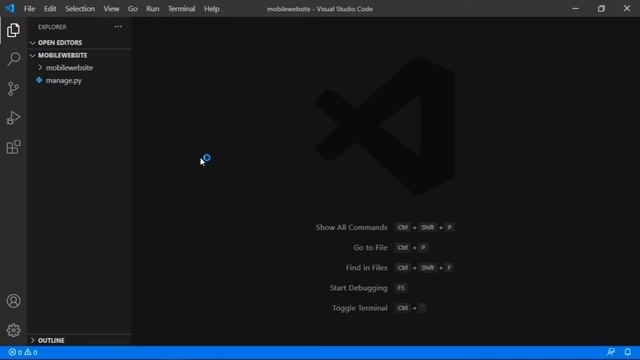Open the Run menu
This screenshot has width=640, height=360.
[153, 9]
